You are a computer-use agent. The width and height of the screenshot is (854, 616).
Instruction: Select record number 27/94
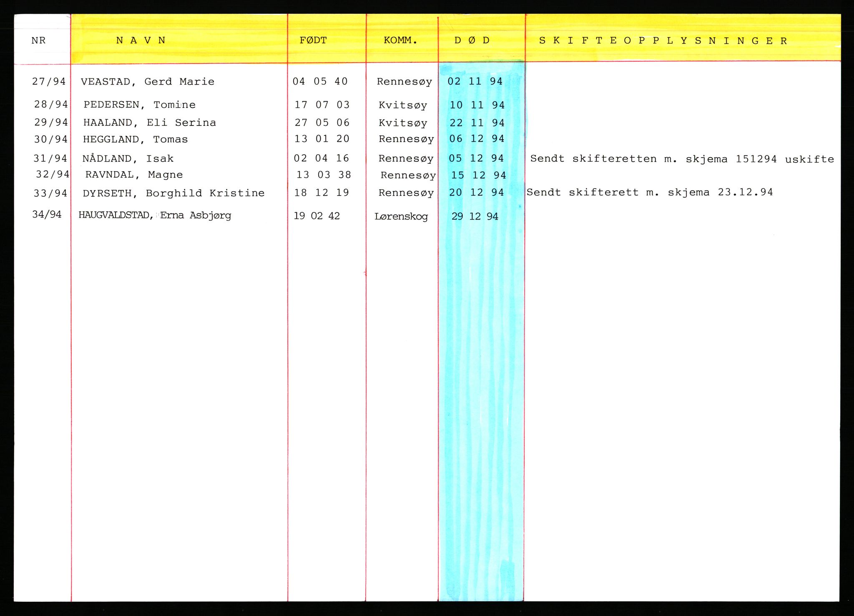(49, 81)
